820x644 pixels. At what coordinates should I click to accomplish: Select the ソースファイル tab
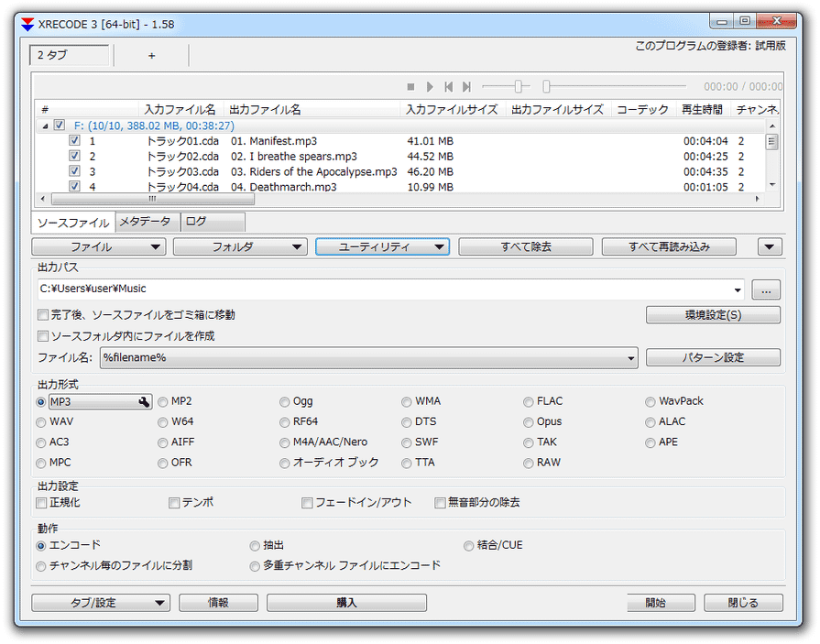(x=73, y=223)
